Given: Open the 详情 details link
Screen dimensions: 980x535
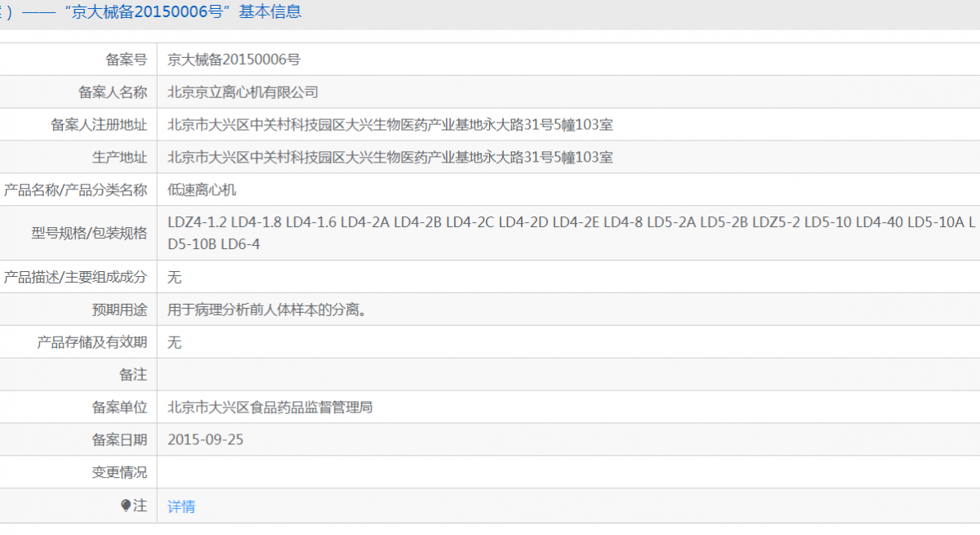Looking at the screenshot, I should pos(181,506).
